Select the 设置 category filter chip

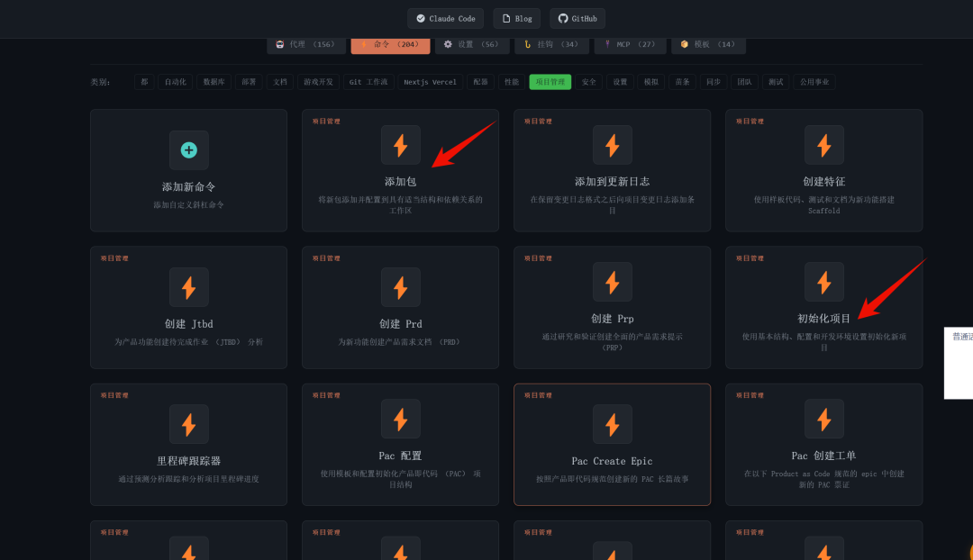tap(620, 82)
